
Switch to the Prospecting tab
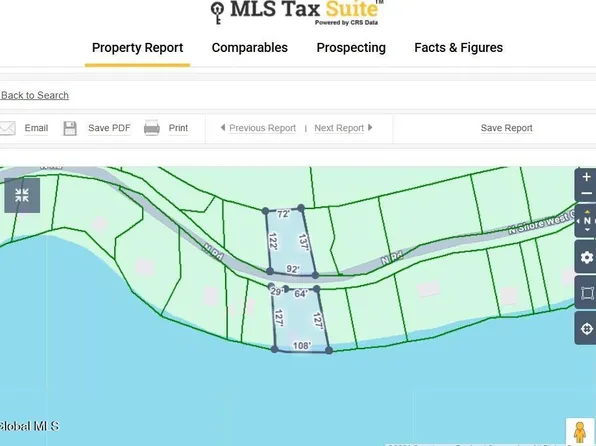(351, 48)
